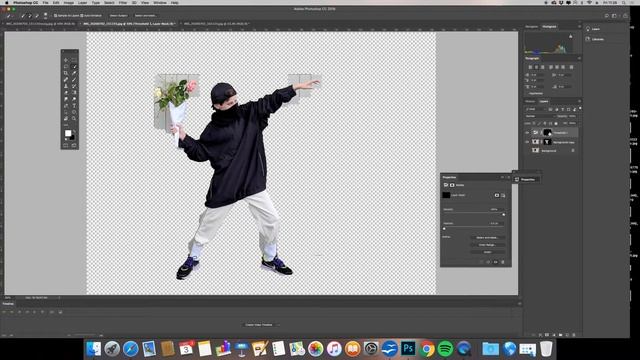Open the Image menu

69,2
